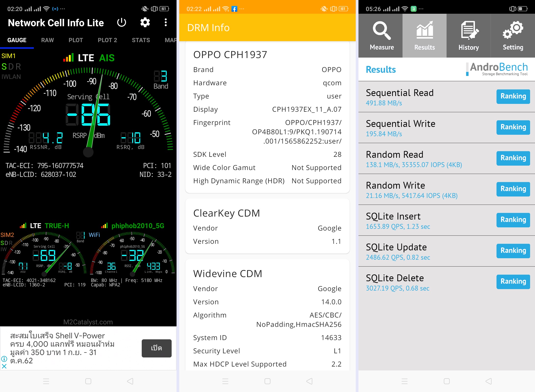View ranking for Random Read
This screenshot has height=392, width=535.
pos(513,158)
